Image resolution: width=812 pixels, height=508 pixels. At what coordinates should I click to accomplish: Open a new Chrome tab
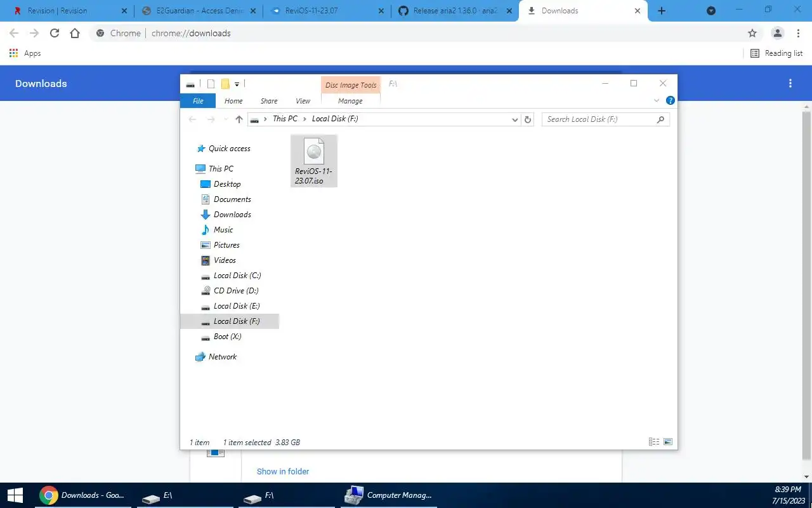pyautogui.click(x=662, y=11)
